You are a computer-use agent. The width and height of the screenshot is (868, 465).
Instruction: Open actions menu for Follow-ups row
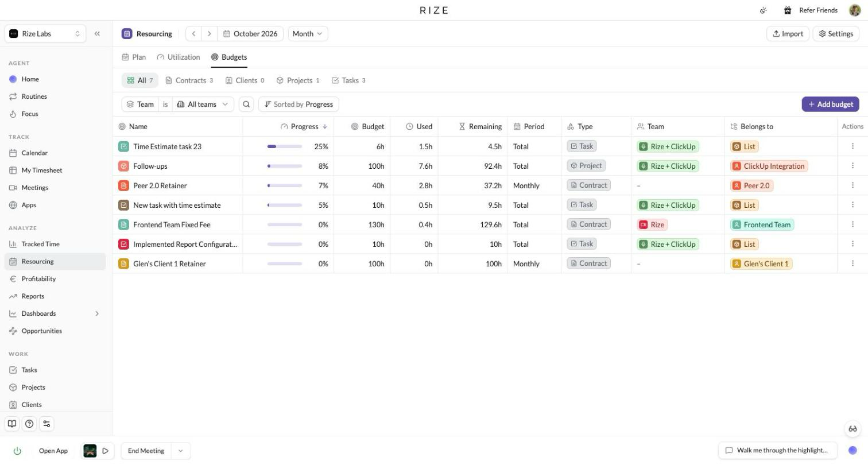852,166
